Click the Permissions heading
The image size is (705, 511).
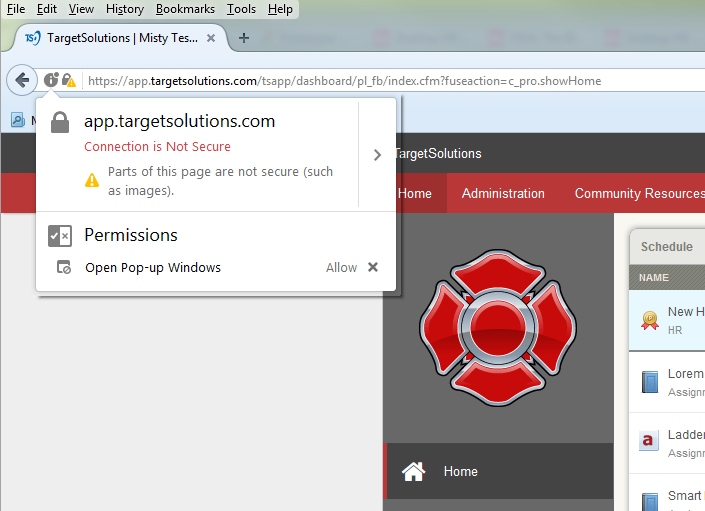coord(131,235)
